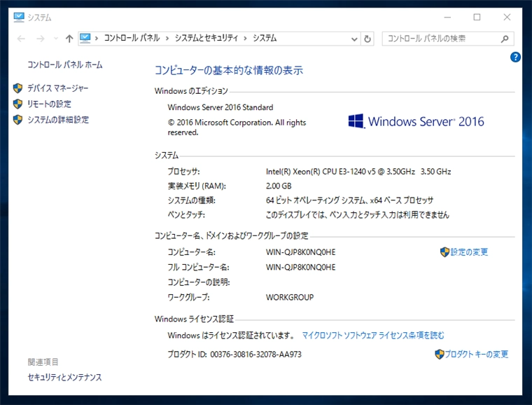Click Windows Server 2016 Standard edition text
The image size is (532, 405).
(220, 107)
